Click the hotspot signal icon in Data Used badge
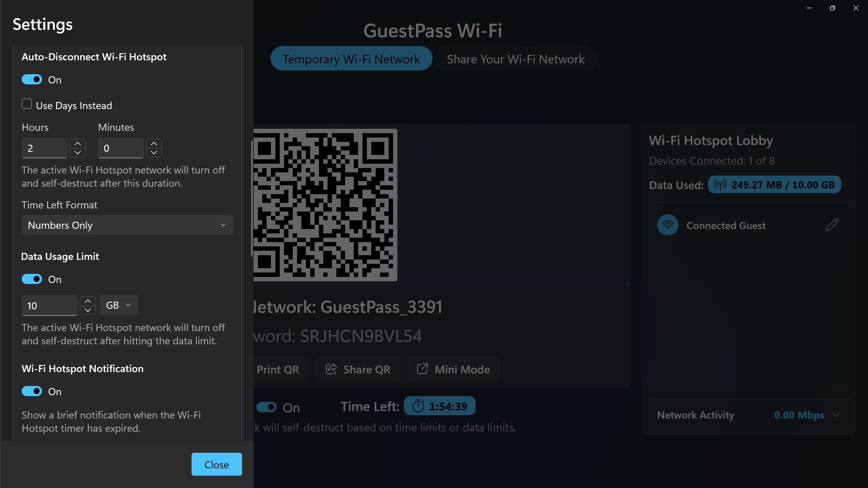The height and width of the screenshot is (488, 868). pyautogui.click(x=720, y=185)
